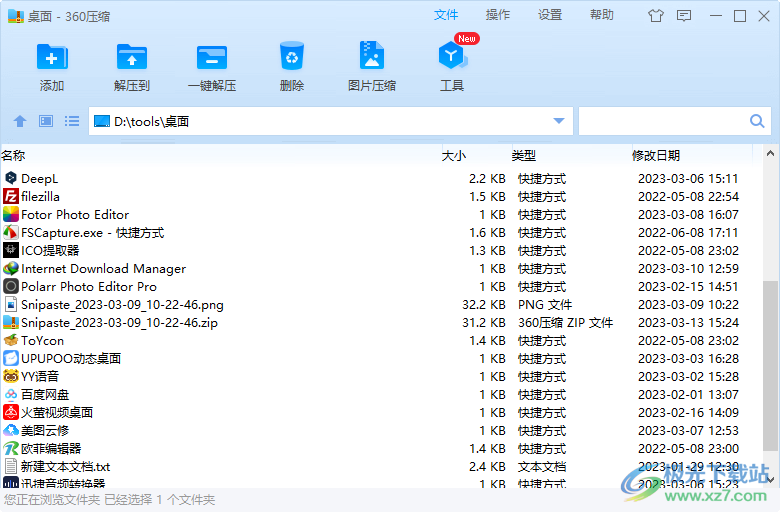Click the Polarr Photo Editor Pro icon
780x512 pixels.
pyautogui.click(x=11, y=287)
